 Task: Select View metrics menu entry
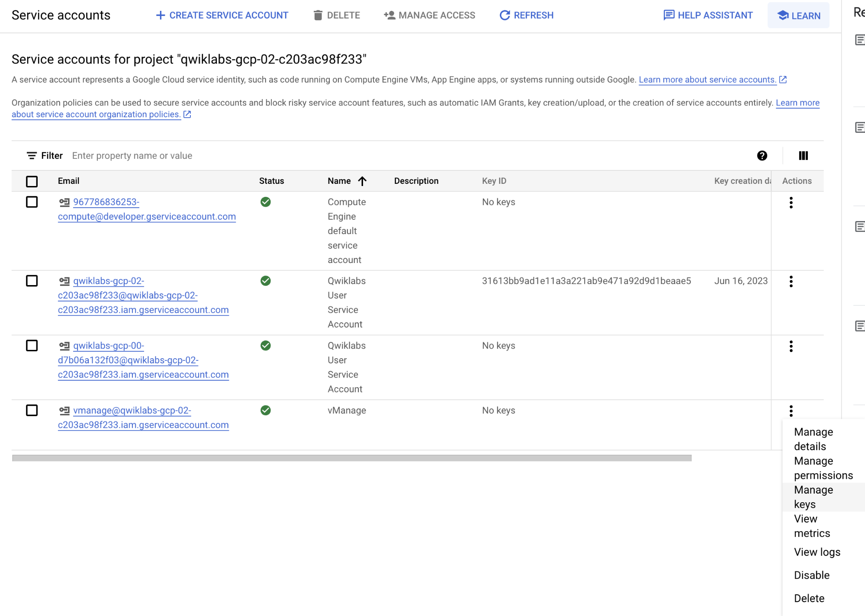(x=824, y=526)
